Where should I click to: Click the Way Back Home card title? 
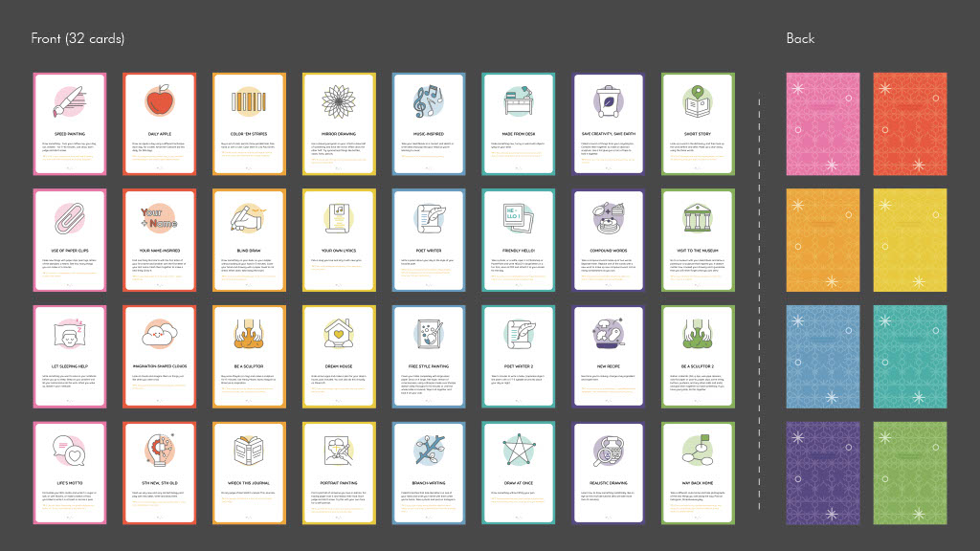pyautogui.click(x=698, y=483)
